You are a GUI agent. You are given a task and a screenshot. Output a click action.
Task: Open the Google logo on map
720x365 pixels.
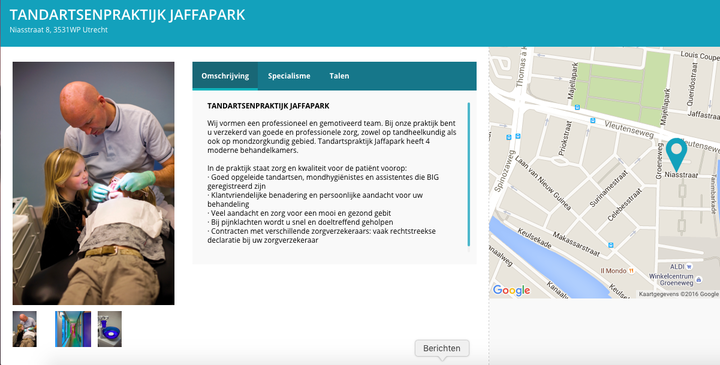[511, 290]
